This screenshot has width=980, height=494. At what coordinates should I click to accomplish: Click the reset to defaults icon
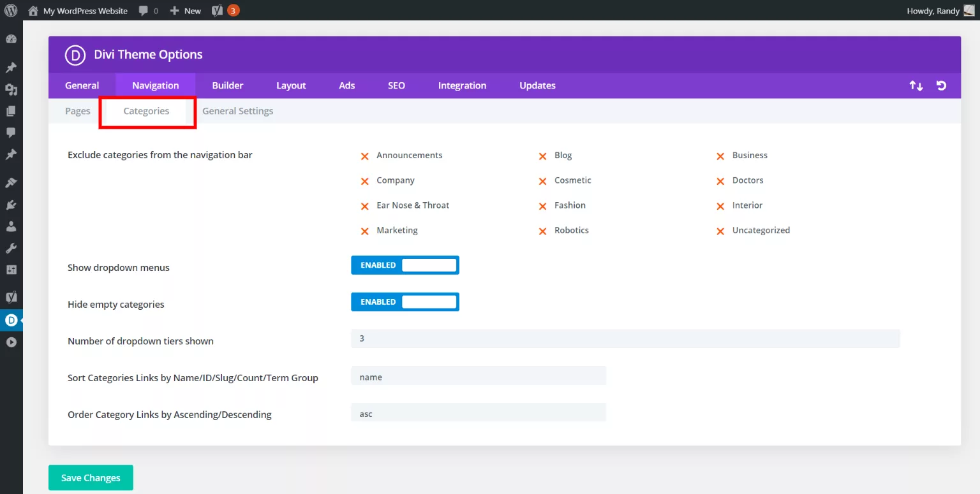(941, 85)
